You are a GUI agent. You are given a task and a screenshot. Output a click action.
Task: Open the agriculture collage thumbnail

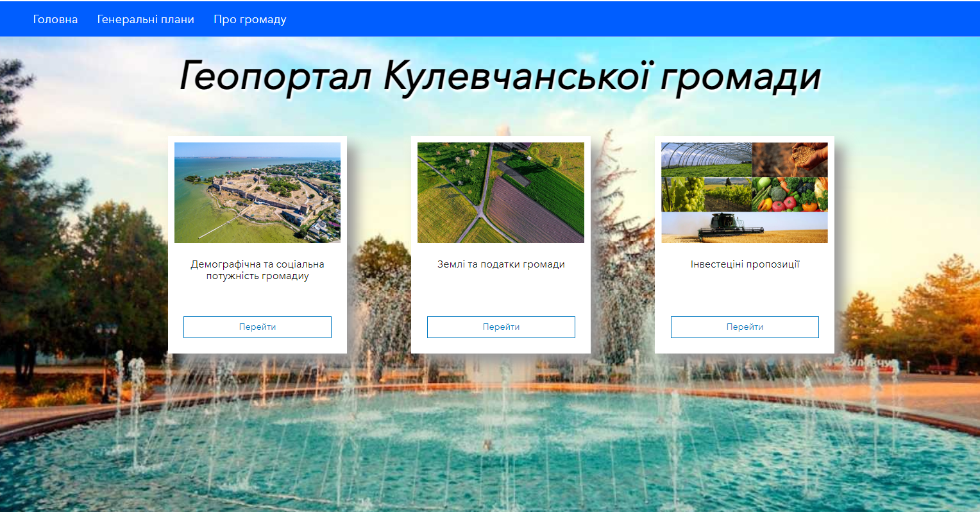pyautogui.click(x=745, y=192)
